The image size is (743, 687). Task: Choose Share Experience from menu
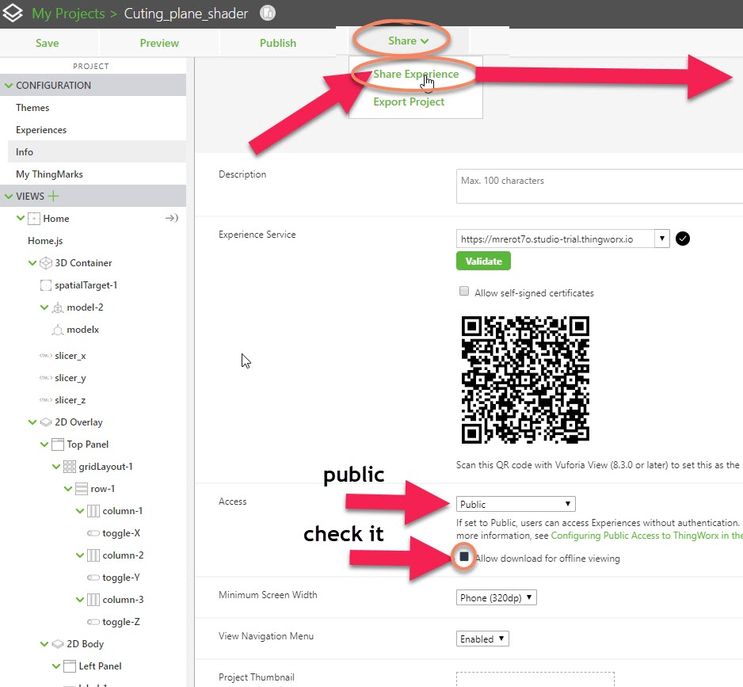[x=416, y=74]
